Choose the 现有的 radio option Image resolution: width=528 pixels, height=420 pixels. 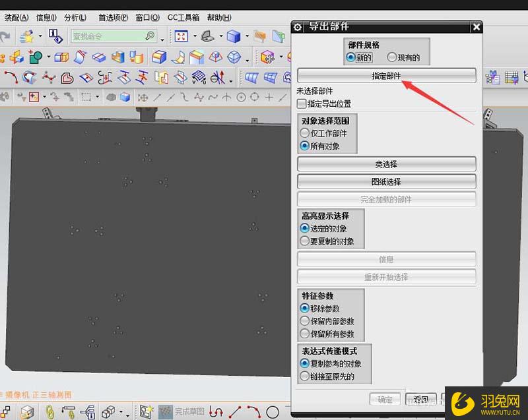(x=391, y=58)
